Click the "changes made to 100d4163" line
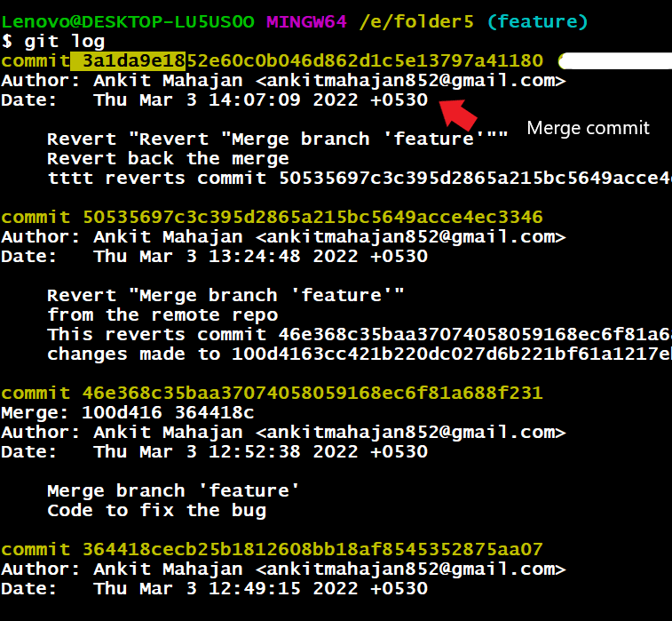Viewport: 672px width, 621px height. point(355,354)
